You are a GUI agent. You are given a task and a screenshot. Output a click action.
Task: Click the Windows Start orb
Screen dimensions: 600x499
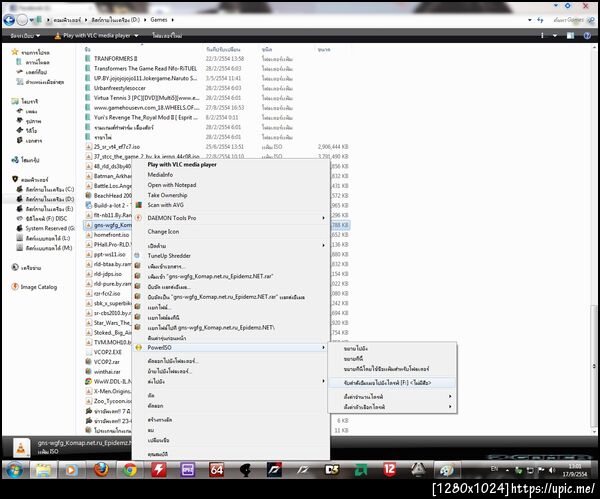[15, 470]
